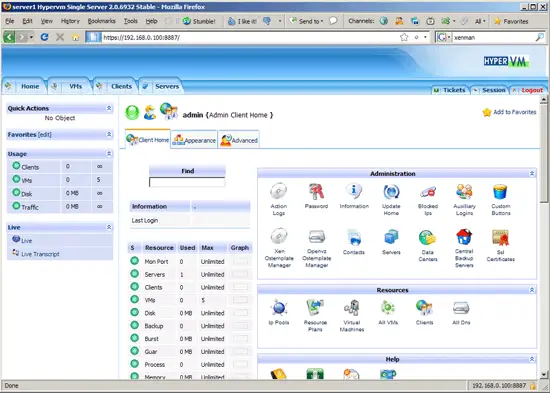This screenshot has height=393, width=550.
Task: Open the Channels All dropdown
Action: click(x=480, y=21)
